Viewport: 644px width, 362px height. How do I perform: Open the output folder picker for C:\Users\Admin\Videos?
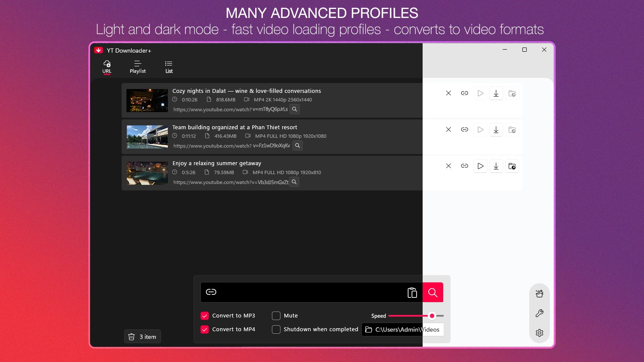coord(369,329)
